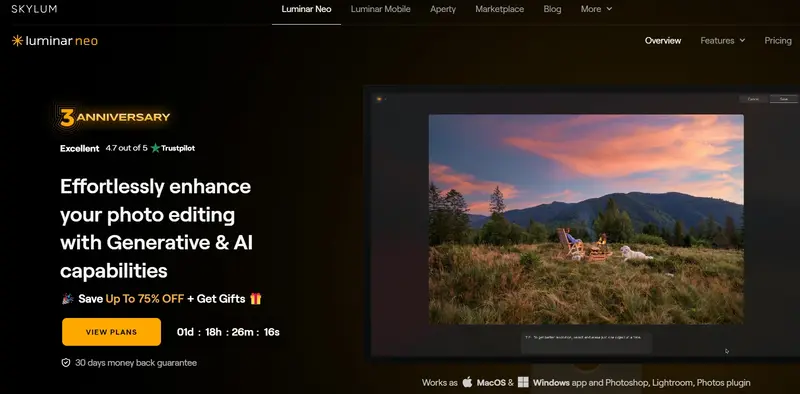Click the Cancel button in app preview

(753, 99)
